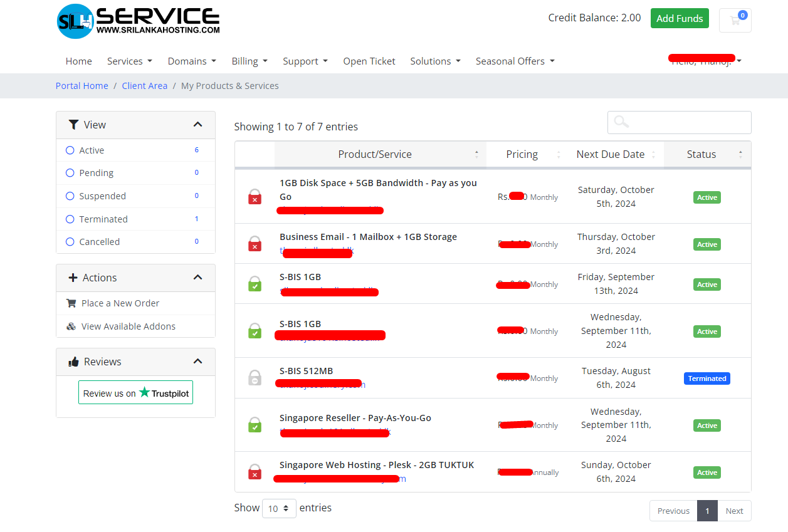Viewport: 788px width, 532px height.
Task: Select the Terminated status filter
Action: coord(69,219)
